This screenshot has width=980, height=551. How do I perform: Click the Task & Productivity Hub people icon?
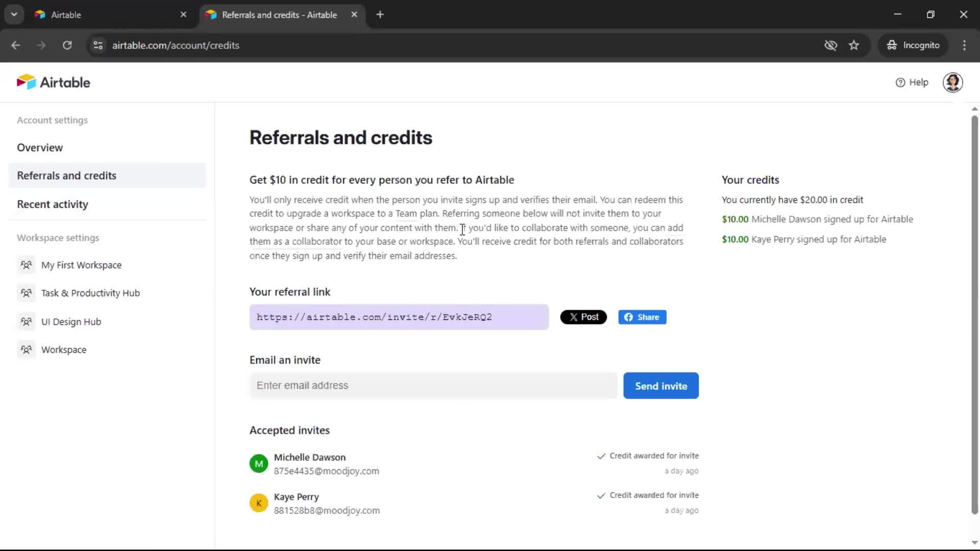(26, 293)
